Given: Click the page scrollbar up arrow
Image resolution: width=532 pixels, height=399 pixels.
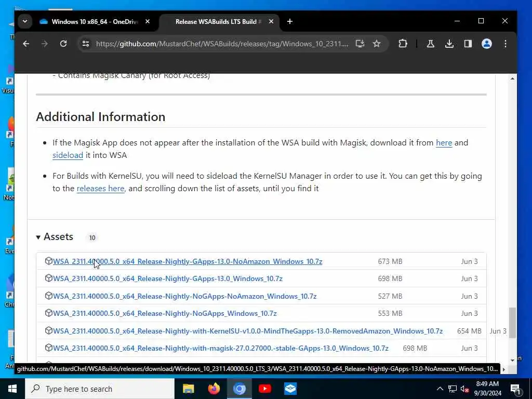Looking at the screenshot, I should (512, 79).
